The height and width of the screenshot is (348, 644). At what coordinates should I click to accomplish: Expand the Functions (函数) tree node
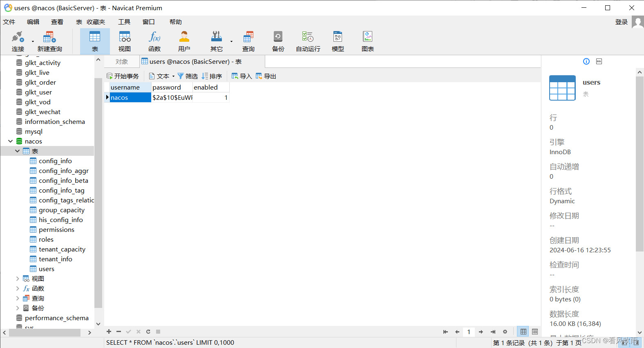tap(17, 288)
